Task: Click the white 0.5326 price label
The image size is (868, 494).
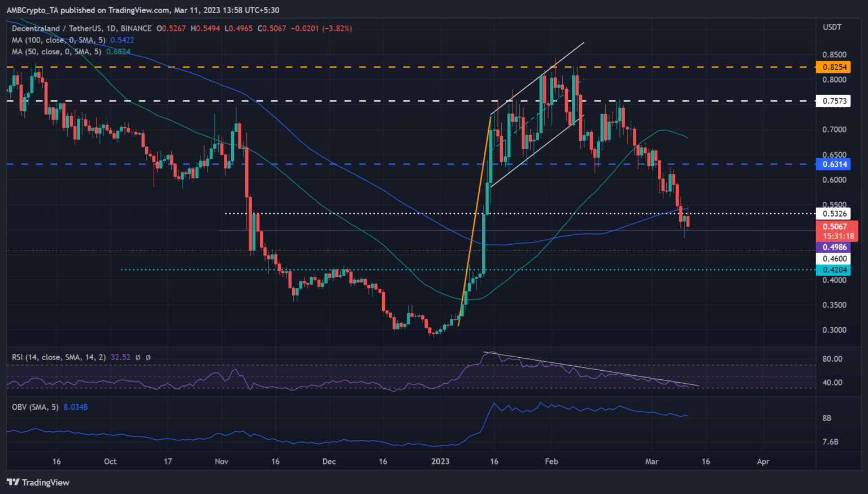Action: (x=834, y=214)
